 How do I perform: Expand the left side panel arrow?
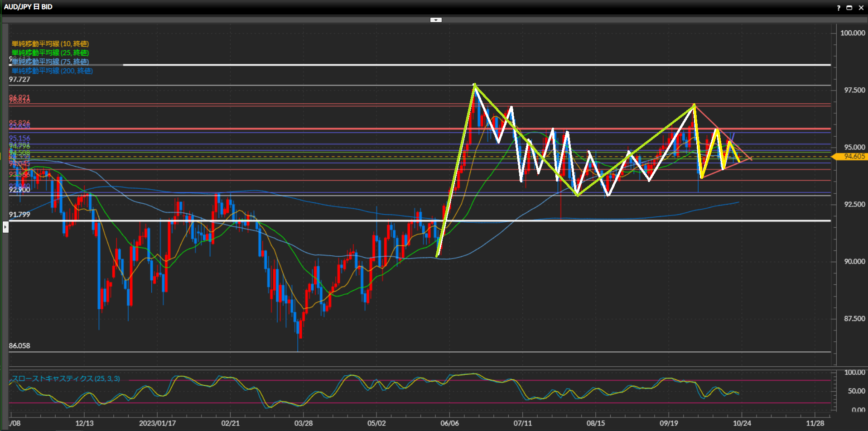tap(5, 226)
